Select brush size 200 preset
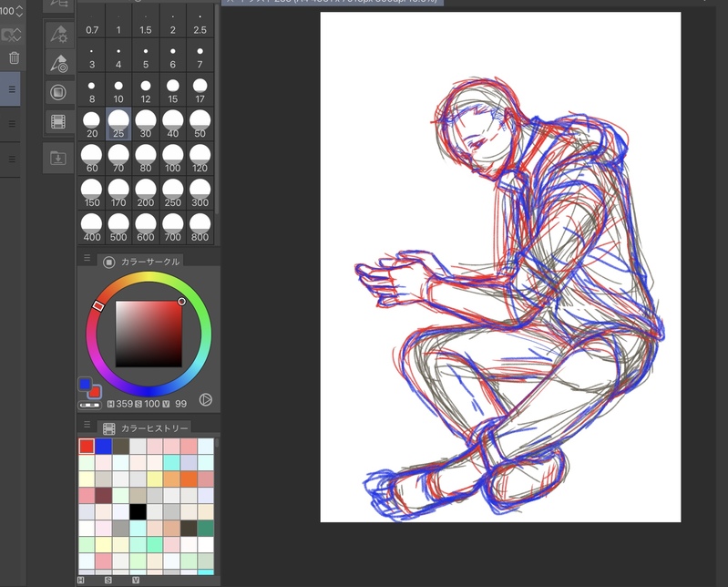 [145, 192]
